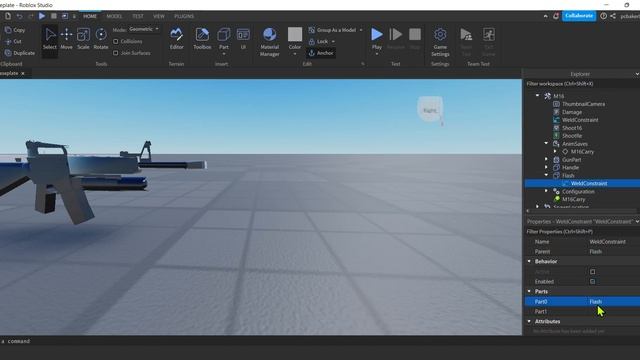
Task: Collapse the Attributes property section
Action: (529, 321)
